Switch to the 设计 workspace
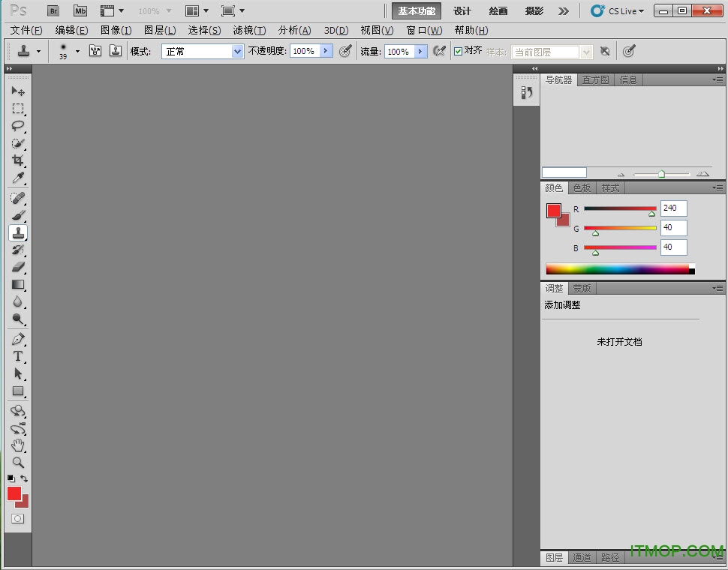Viewport: 728px width, 570px height. point(462,10)
